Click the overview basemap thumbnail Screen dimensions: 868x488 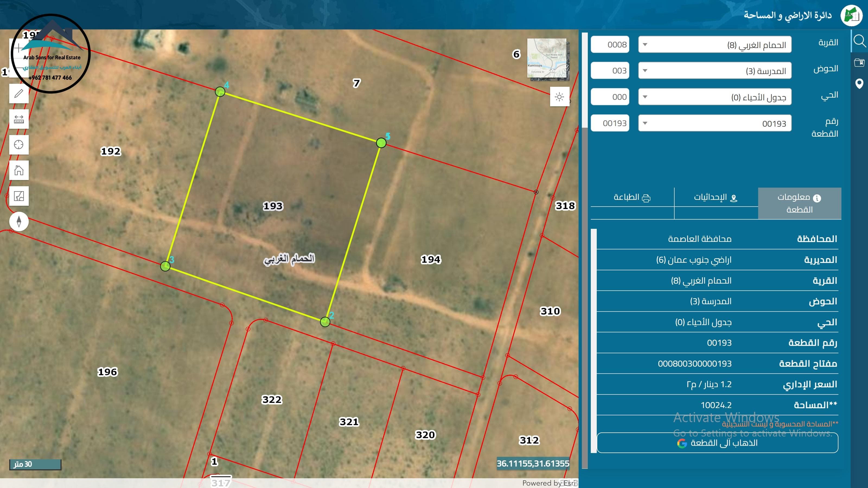tap(547, 59)
